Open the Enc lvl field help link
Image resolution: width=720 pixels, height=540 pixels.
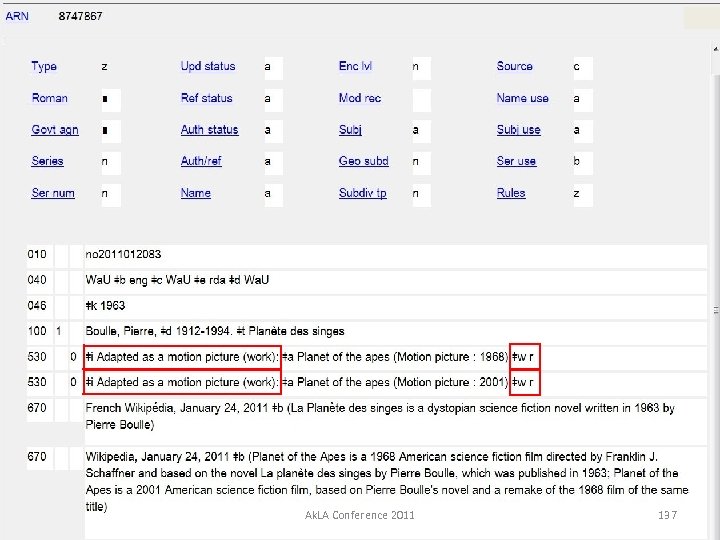tap(355, 66)
